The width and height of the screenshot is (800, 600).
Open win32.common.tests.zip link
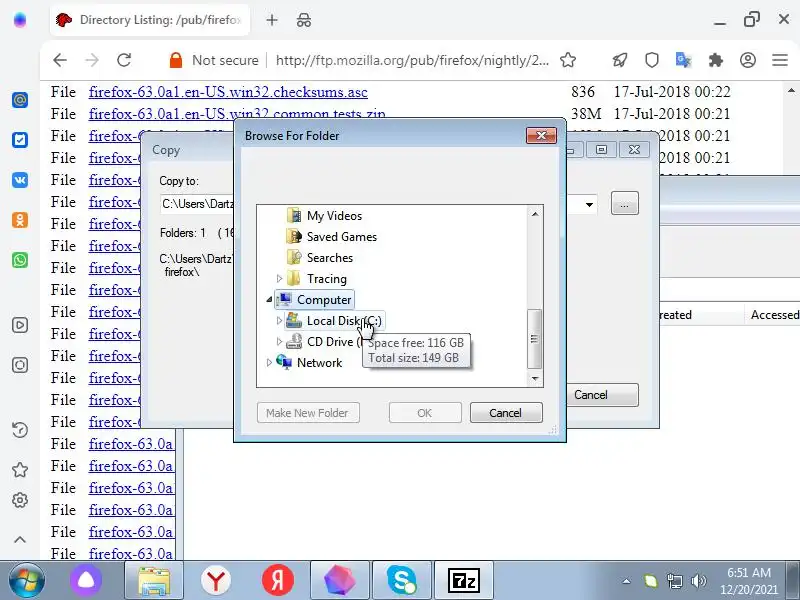click(237, 113)
